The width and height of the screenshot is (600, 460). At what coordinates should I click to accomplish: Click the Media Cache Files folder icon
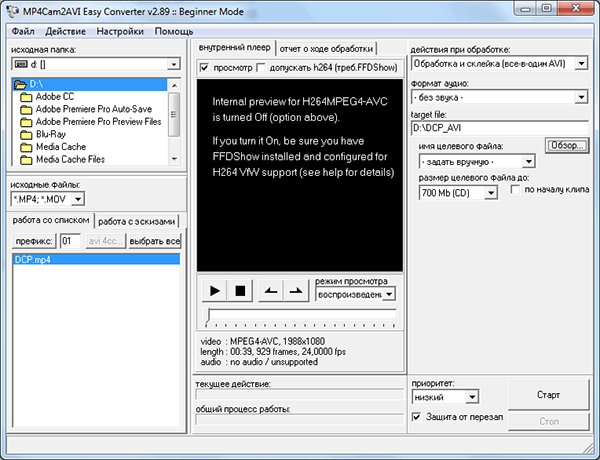click(x=26, y=160)
